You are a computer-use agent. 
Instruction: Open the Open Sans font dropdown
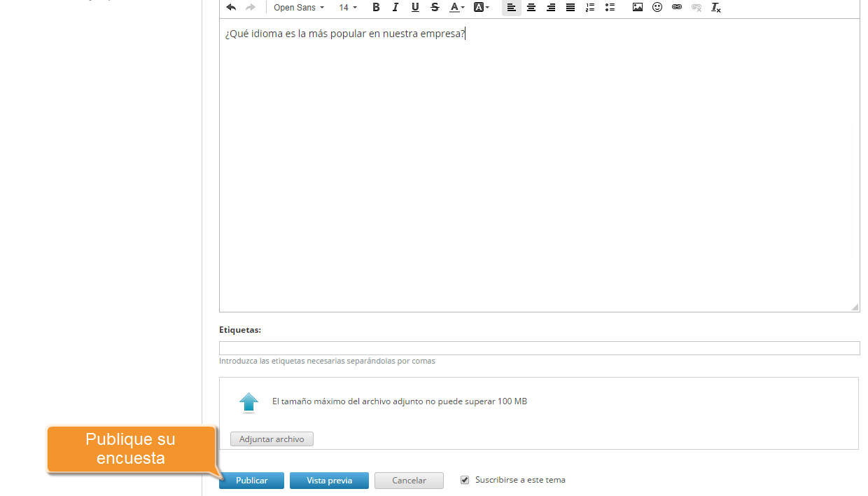[299, 7]
